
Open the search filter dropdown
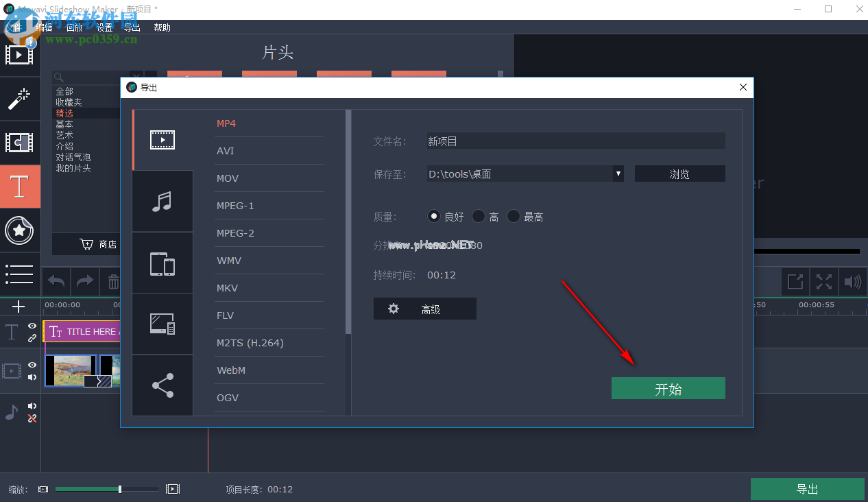click(136, 76)
